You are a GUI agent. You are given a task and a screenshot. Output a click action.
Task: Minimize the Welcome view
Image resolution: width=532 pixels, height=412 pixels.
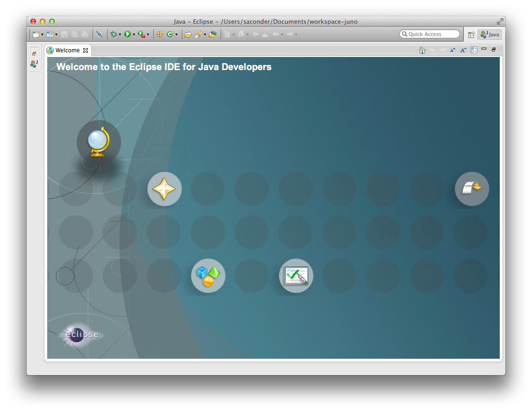484,49
